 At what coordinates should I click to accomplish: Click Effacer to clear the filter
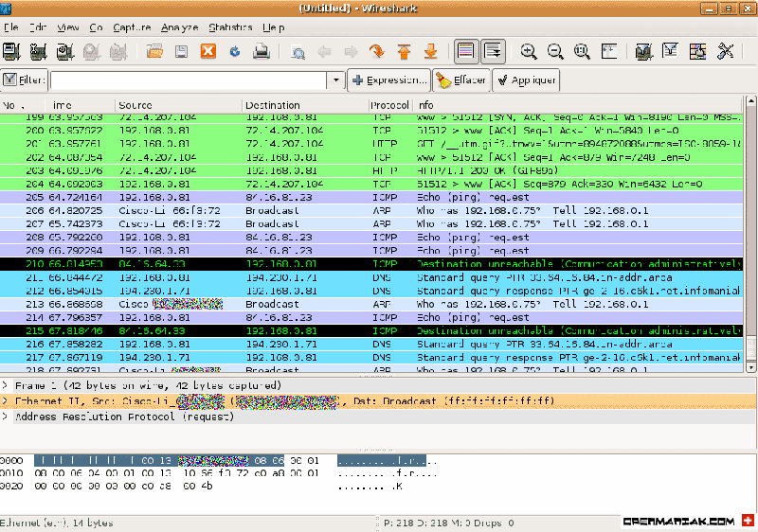coord(461,80)
